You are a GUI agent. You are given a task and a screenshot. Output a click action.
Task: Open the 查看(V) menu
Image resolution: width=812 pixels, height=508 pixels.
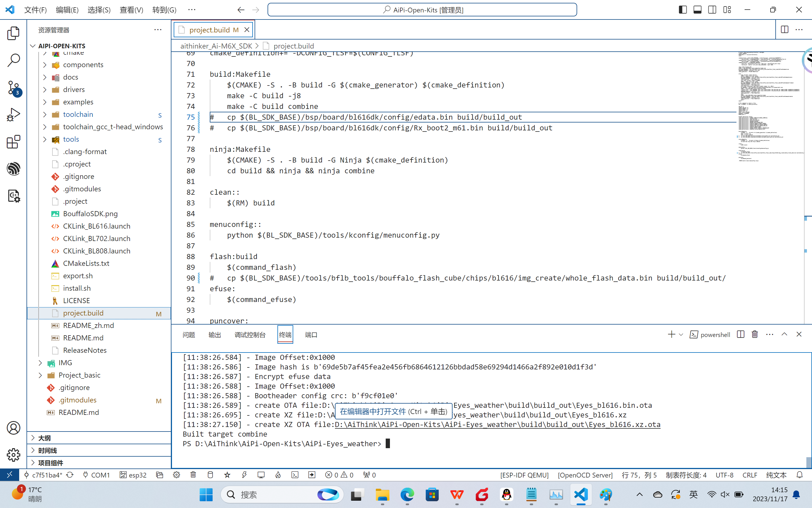coord(131,10)
